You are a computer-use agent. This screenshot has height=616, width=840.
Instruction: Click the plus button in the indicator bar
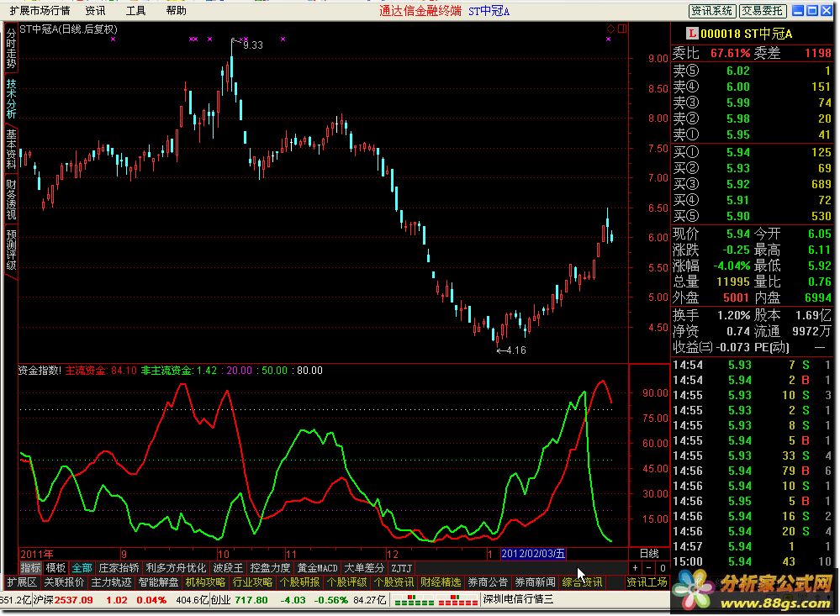pyautogui.click(x=635, y=568)
